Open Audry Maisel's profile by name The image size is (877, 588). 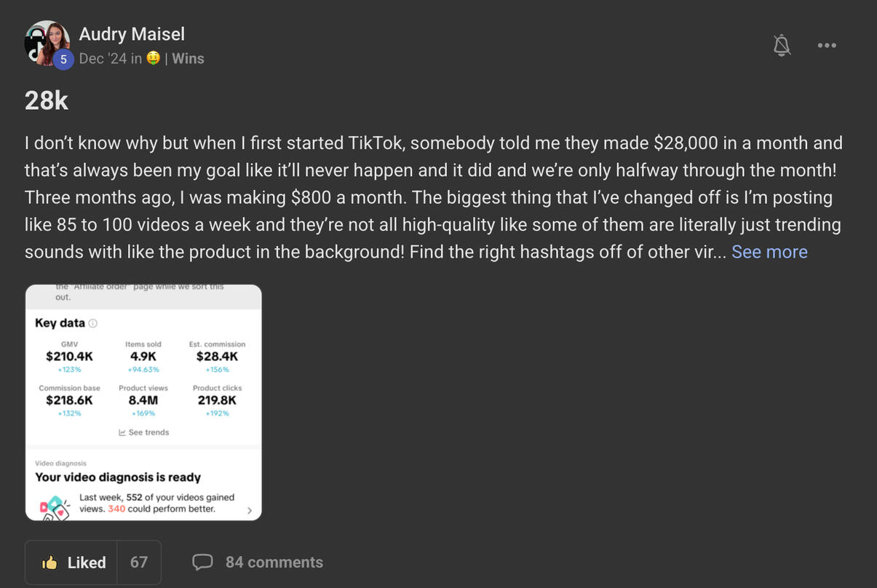point(132,34)
